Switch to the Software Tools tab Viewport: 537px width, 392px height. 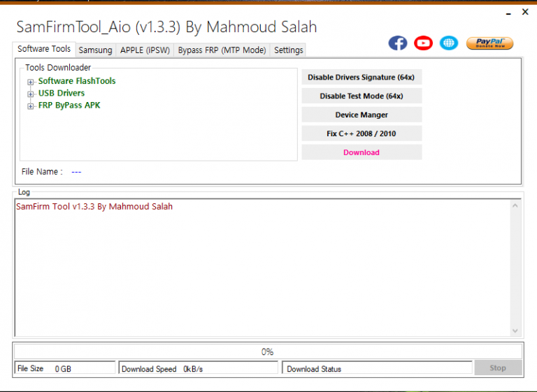point(44,49)
